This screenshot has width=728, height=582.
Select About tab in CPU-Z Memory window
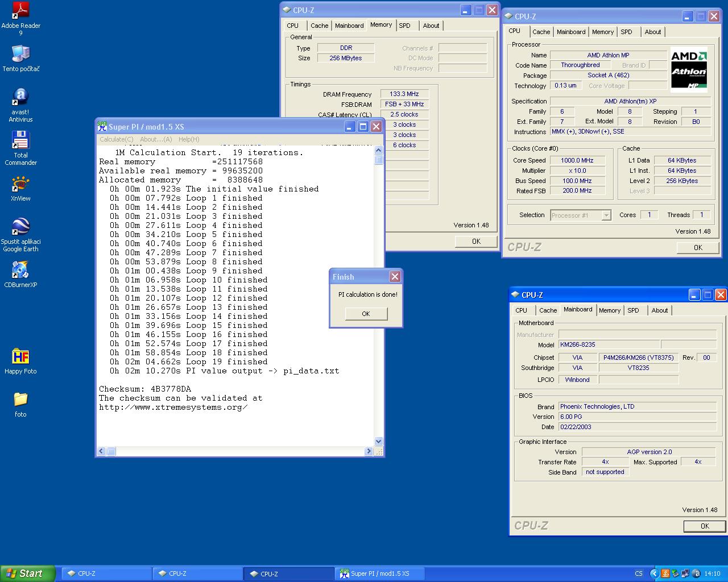coord(431,26)
